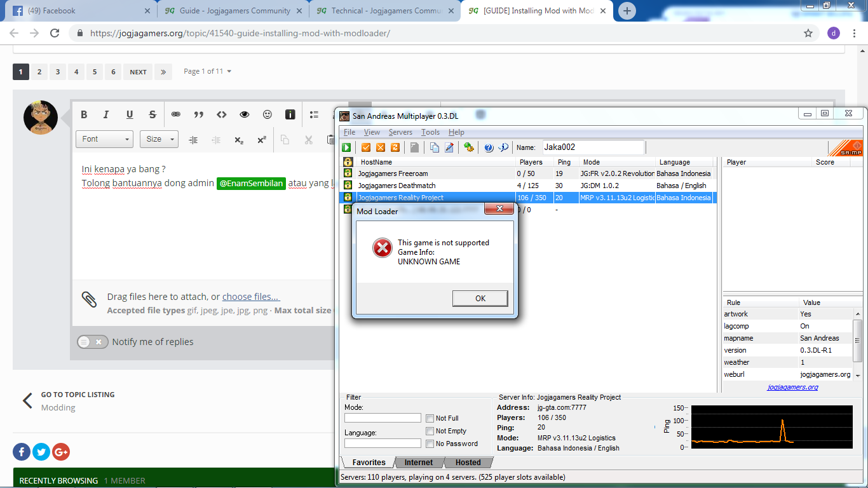Click the blue help question icon in SA-MP
The height and width of the screenshot is (488, 868).
point(489,147)
